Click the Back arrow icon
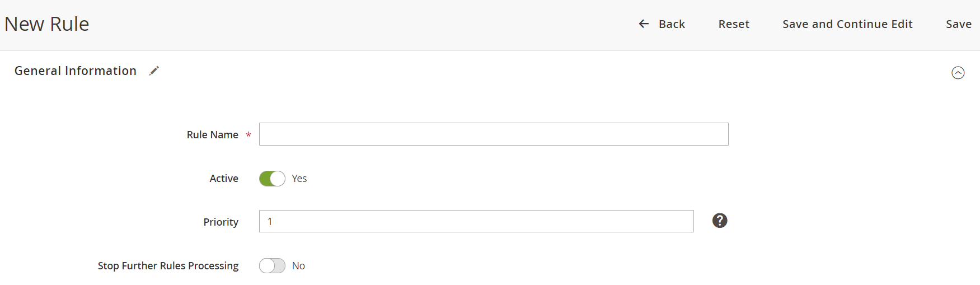Viewport: 980px width, 285px height. point(644,24)
